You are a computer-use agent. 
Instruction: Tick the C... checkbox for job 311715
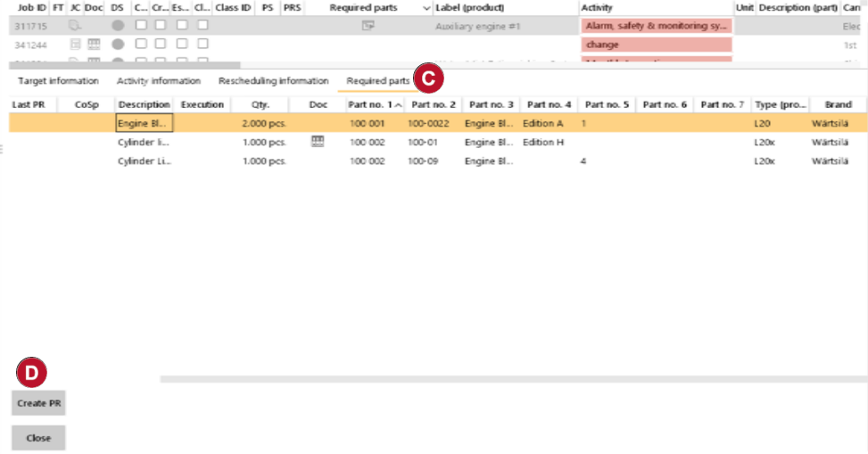point(141,25)
